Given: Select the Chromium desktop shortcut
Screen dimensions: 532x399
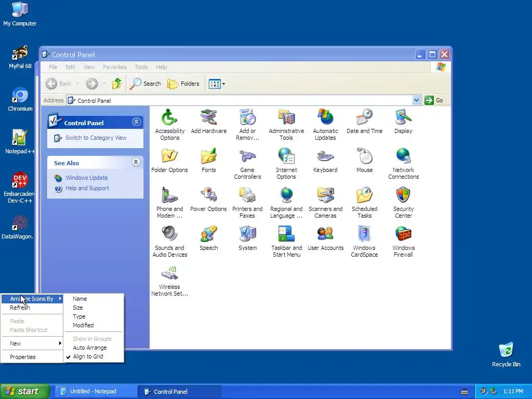Looking at the screenshot, I should click(x=20, y=99).
